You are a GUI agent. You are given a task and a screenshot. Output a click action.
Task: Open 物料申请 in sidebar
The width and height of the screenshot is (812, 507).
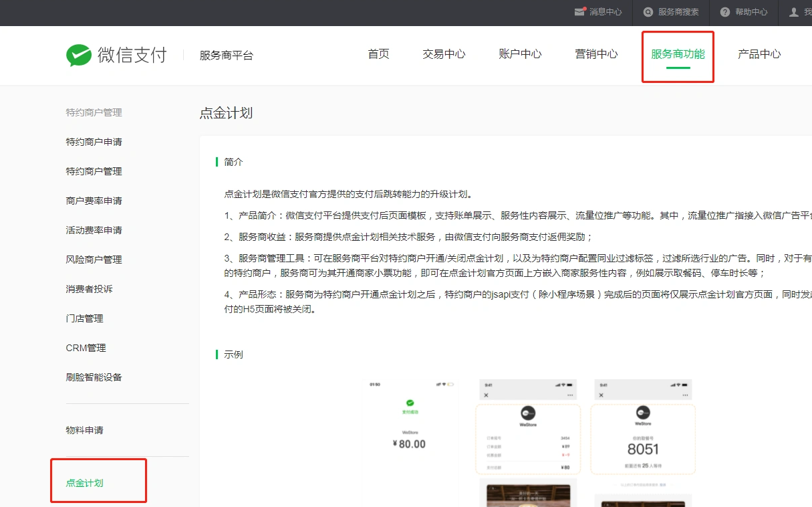(x=85, y=430)
